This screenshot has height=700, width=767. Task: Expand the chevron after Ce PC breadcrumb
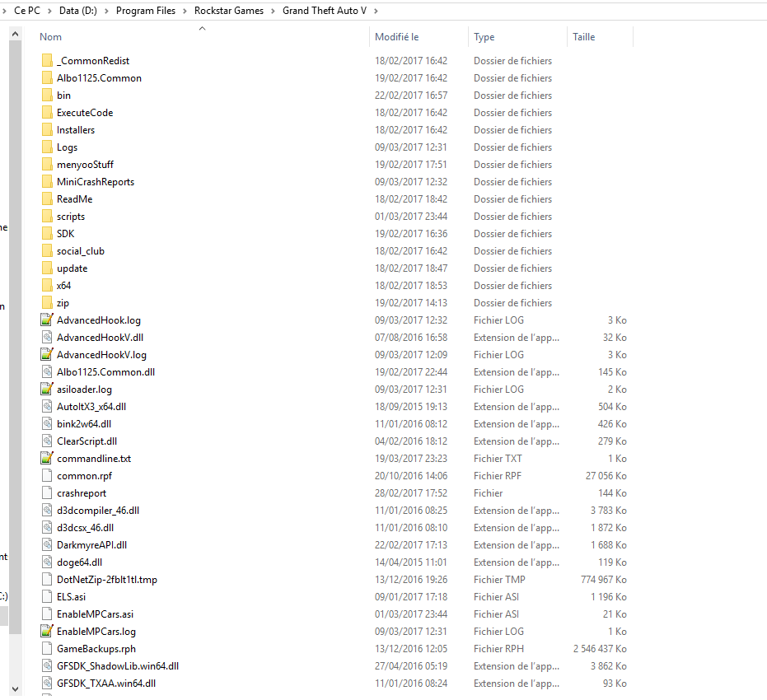tap(49, 11)
